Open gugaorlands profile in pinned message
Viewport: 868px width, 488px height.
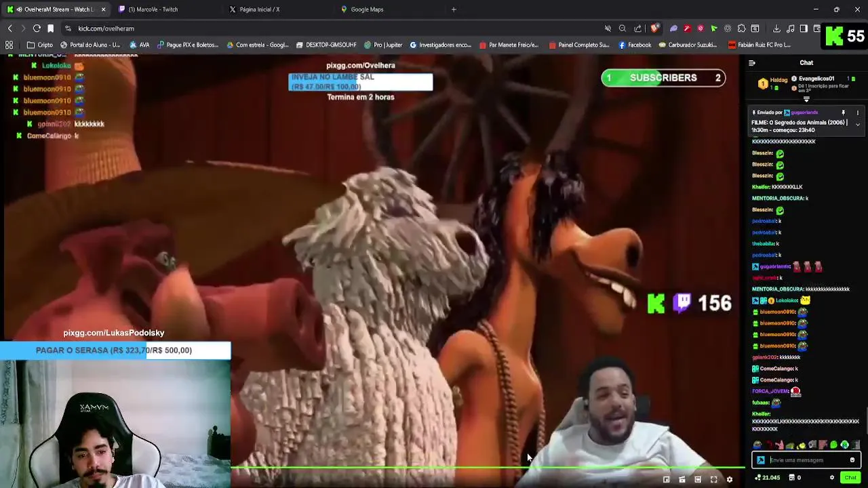804,113
